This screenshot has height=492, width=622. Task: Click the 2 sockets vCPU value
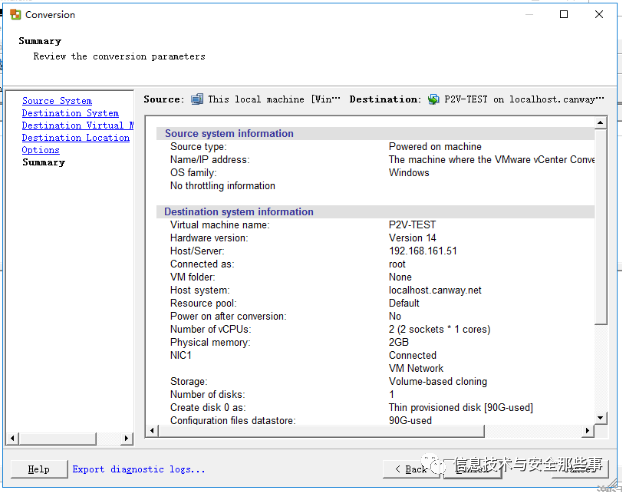pyautogui.click(x=440, y=329)
